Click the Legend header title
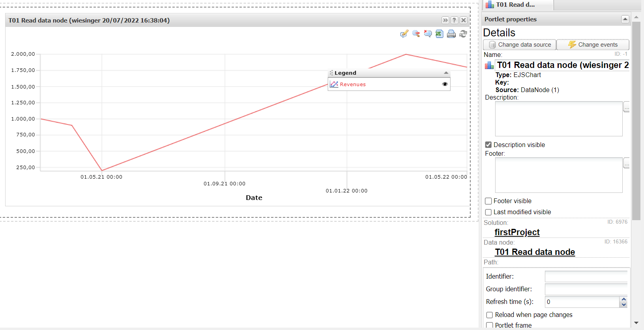The image size is (644, 330). coord(345,73)
